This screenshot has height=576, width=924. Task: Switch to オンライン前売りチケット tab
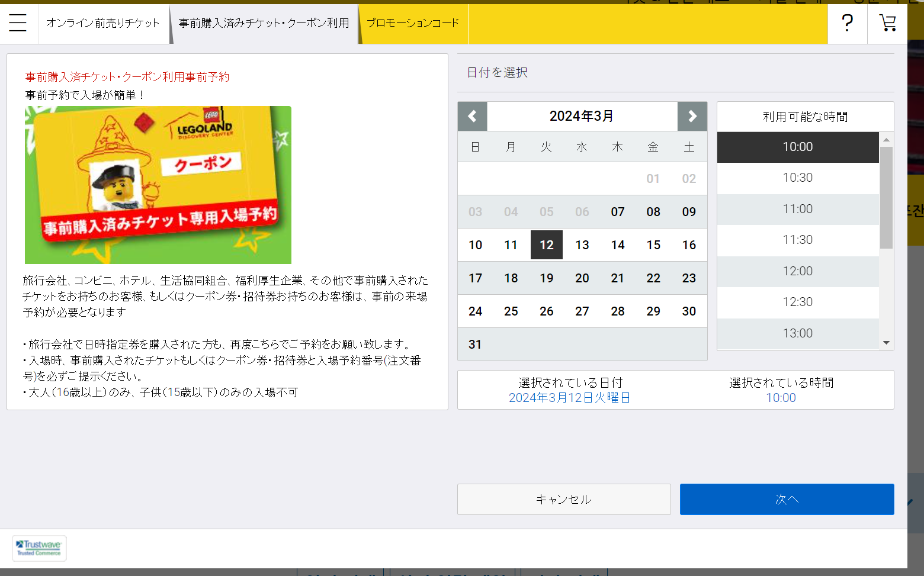coord(104,23)
